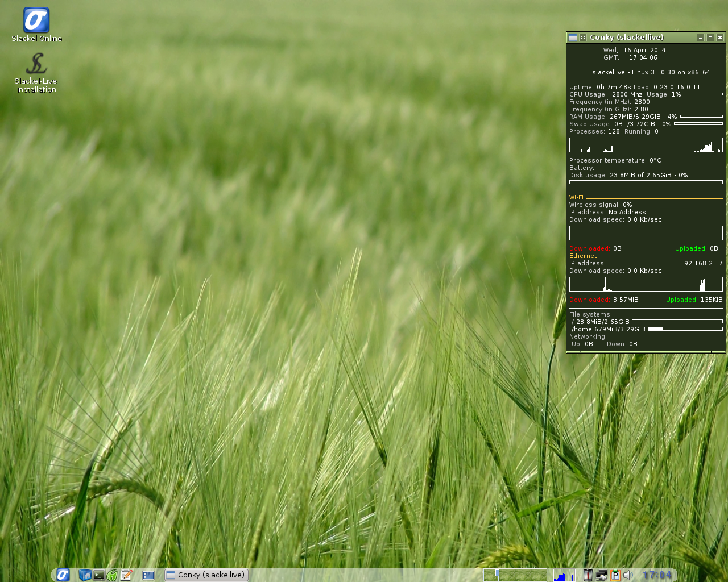Click the 'Processor temperature: 0°C' line
This screenshot has width=728, height=582.
[x=615, y=160]
